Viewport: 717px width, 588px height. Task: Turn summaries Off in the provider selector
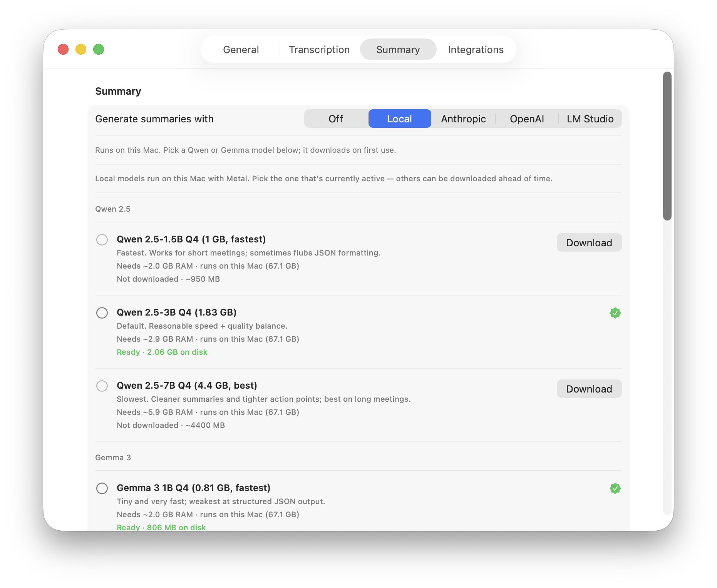pyautogui.click(x=336, y=119)
